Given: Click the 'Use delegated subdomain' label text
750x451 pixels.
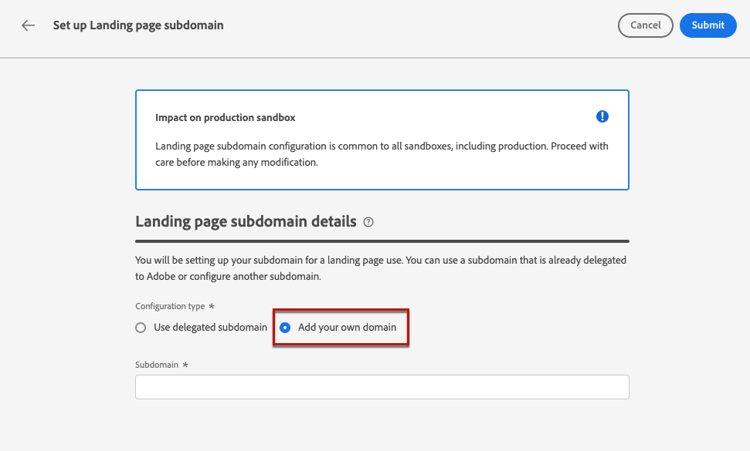Looking at the screenshot, I should coord(210,328).
